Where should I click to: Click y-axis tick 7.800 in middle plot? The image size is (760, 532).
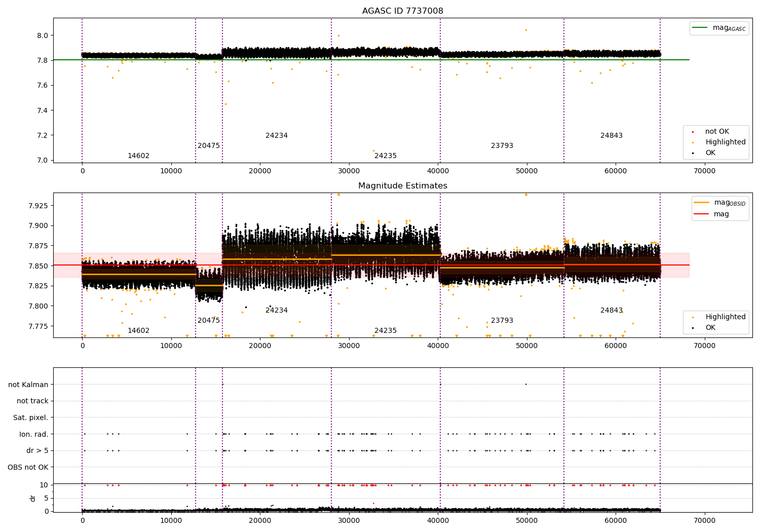click(x=38, y=306)
